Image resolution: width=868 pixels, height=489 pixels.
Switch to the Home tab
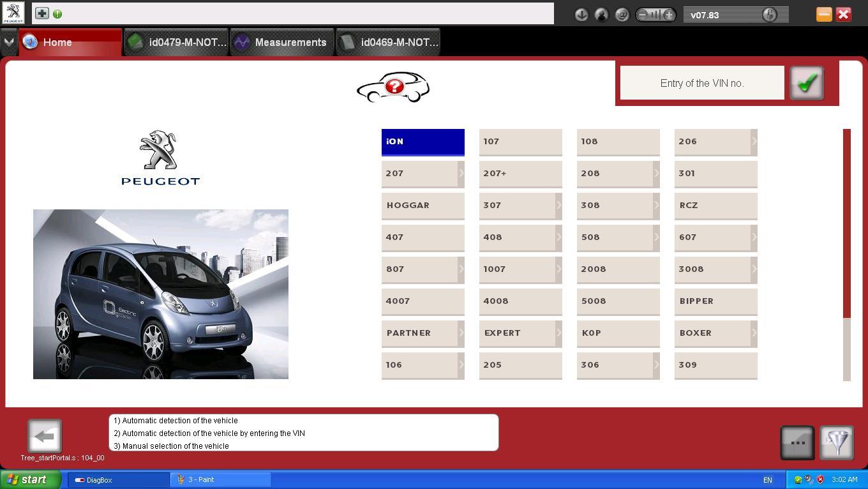pos(70,42)
